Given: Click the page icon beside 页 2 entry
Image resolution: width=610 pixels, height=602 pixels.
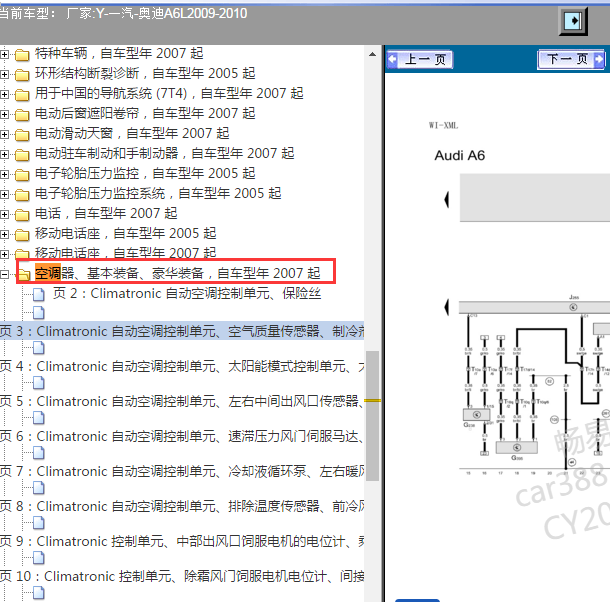Looking at the screenshot, I should (x=39, y=295).
